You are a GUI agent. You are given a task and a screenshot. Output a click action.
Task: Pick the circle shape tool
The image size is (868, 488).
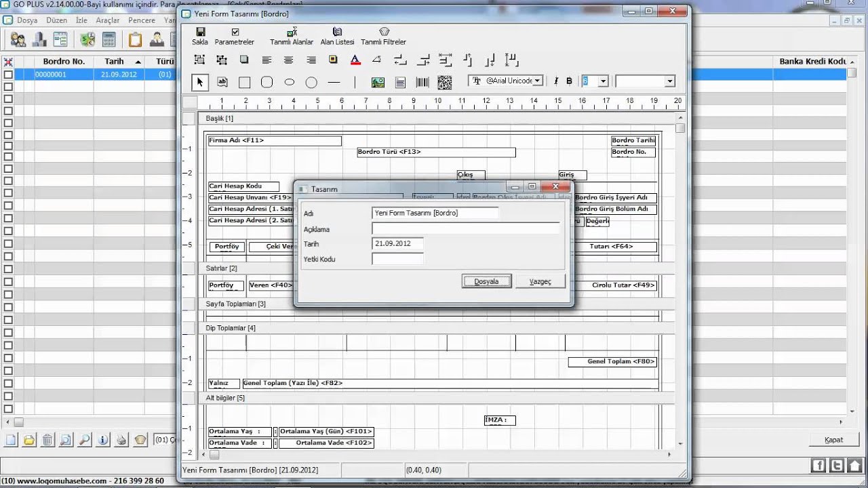(x=311, y=83)
